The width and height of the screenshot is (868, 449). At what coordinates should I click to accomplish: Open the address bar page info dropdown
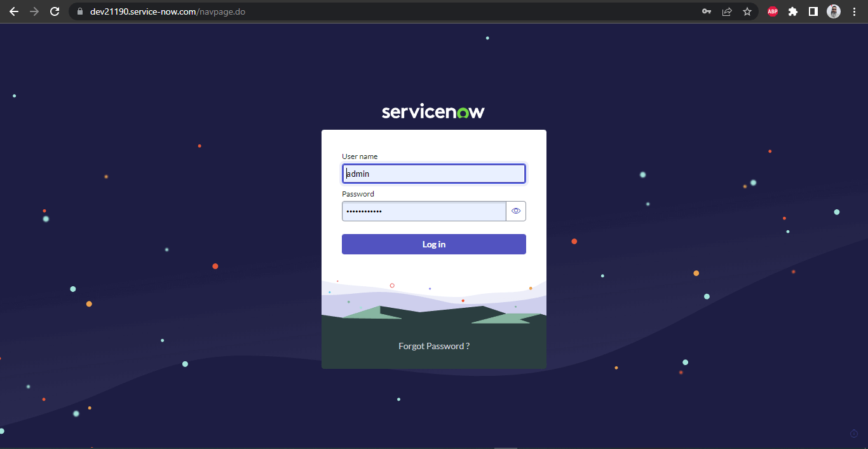[x=79, y=11]
